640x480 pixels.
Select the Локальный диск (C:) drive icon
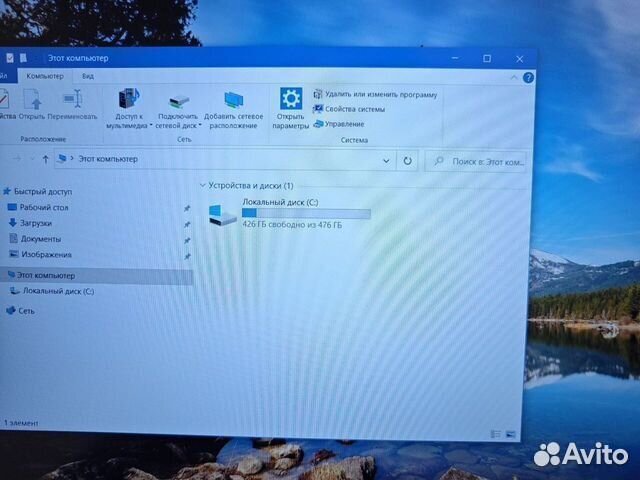(222, 215)
